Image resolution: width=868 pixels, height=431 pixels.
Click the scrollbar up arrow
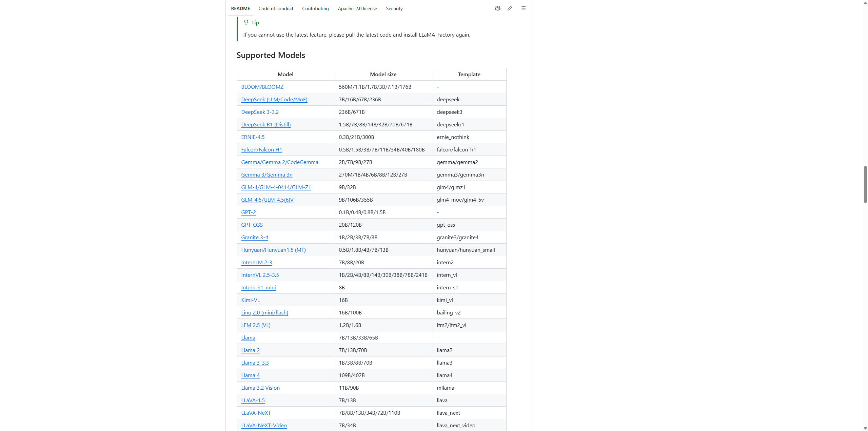[x=865, y=2]
